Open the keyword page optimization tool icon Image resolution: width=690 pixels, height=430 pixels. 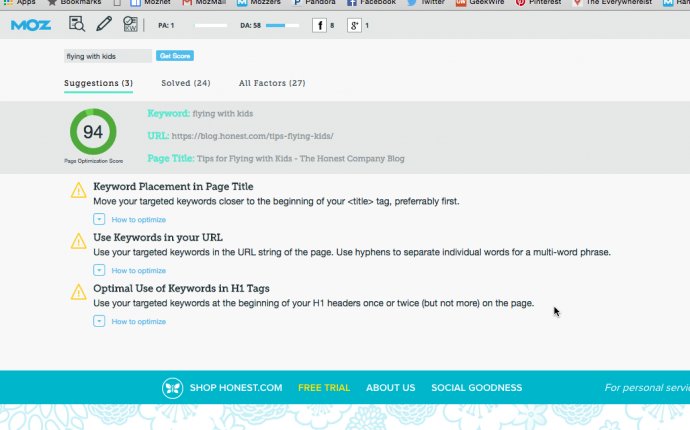[x=130, y=24]
